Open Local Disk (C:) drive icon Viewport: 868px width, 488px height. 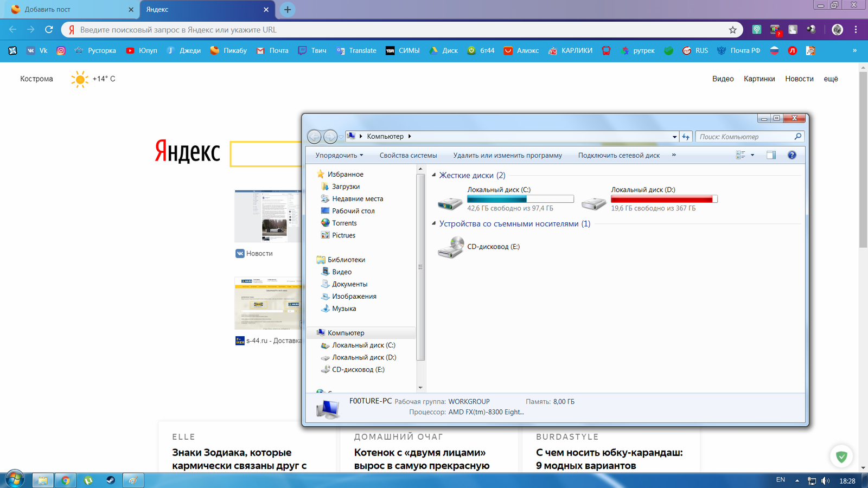(450, 203)
